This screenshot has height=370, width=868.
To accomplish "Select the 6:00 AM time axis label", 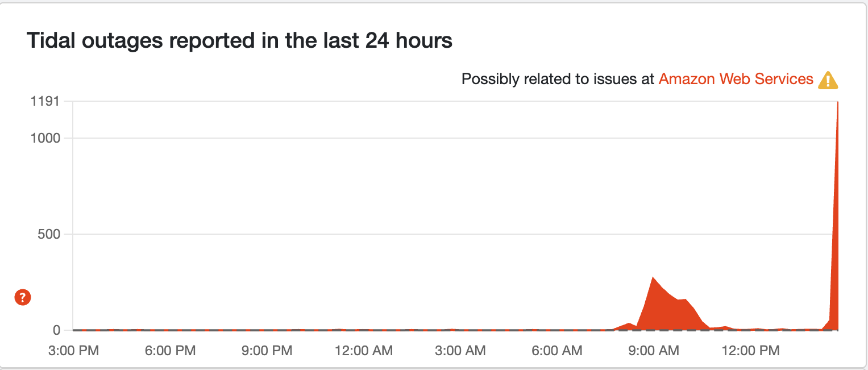I will (558, 351).
